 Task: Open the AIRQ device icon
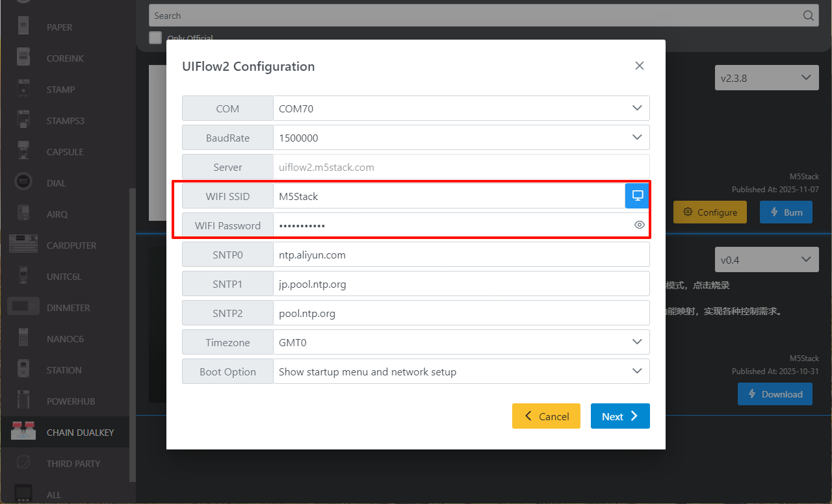point(23,214)
